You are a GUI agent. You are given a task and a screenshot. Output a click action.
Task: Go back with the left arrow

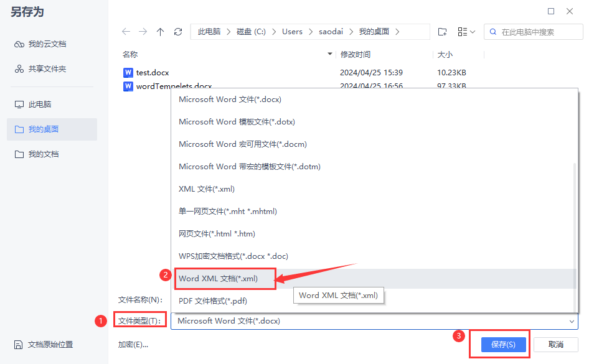[x=126, y=32]
